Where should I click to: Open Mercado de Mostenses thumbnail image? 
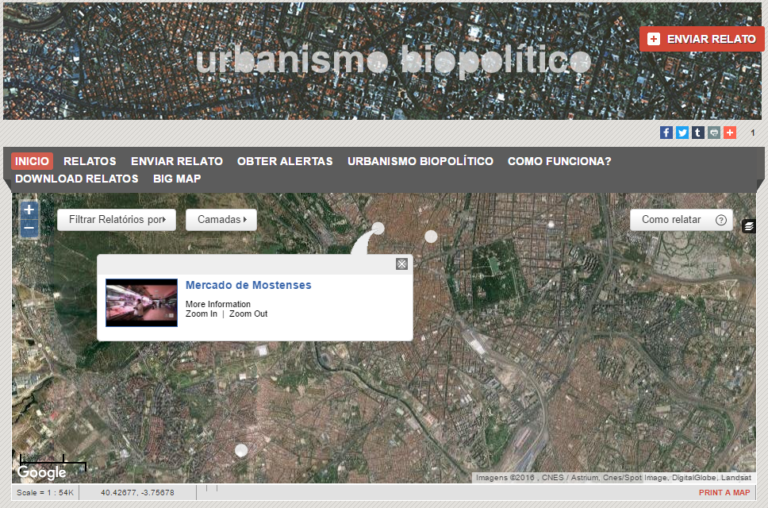(142, 303)
